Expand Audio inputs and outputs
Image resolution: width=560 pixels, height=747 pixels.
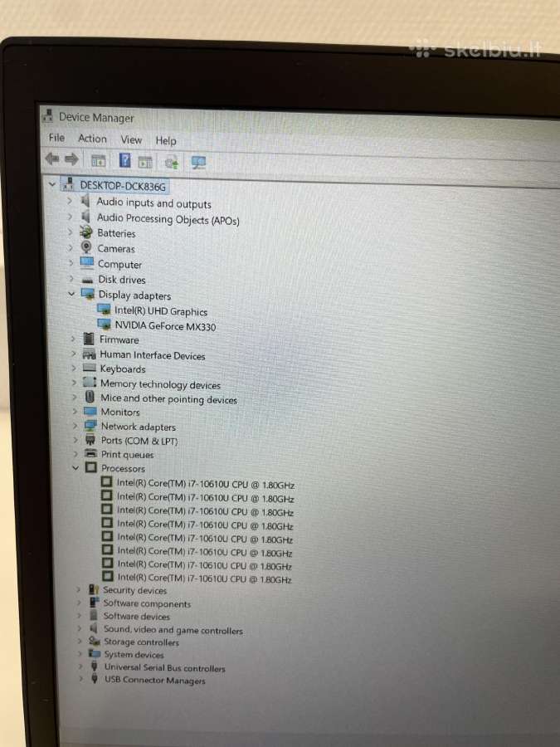(x=70, y=201)
